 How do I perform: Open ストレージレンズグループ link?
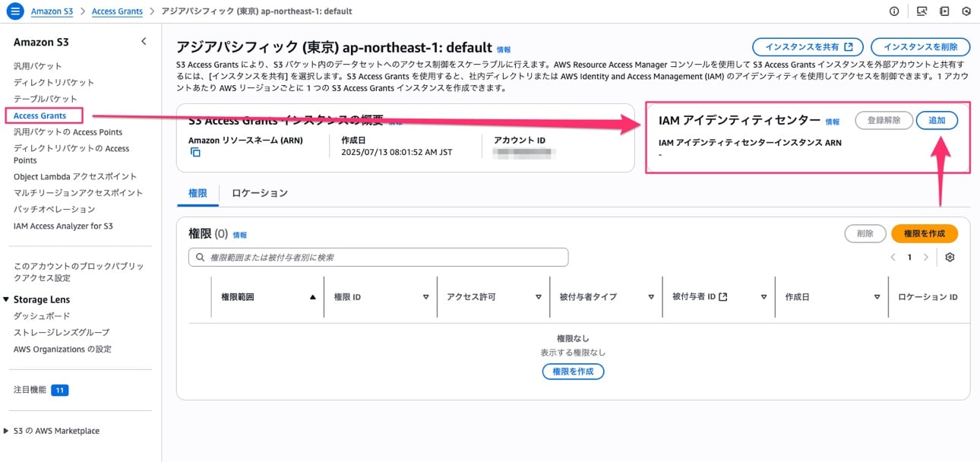[x=62, y=332]
